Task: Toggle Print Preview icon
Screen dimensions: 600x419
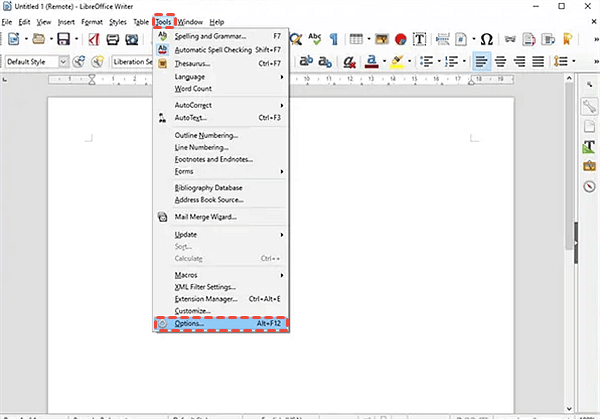Action: pos(132,39)
